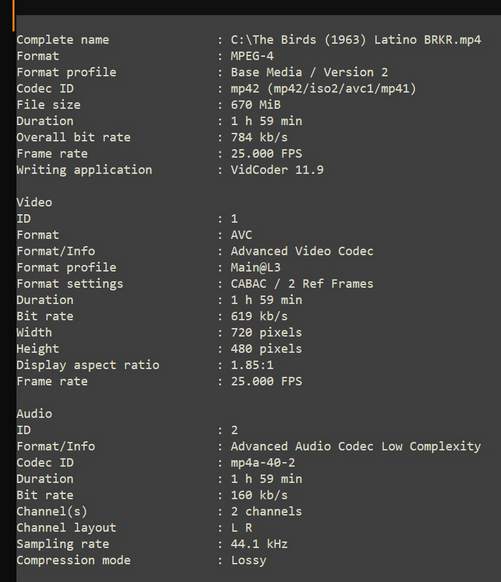The width and height of the screenshot is (501, 582).
Task: Click the Format profile Main@L3 value
Action: coord(255,267)
